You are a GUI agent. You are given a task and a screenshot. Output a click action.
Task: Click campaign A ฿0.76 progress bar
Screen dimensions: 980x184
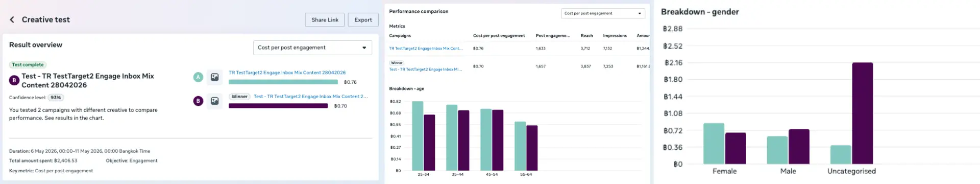pos(283,82)
